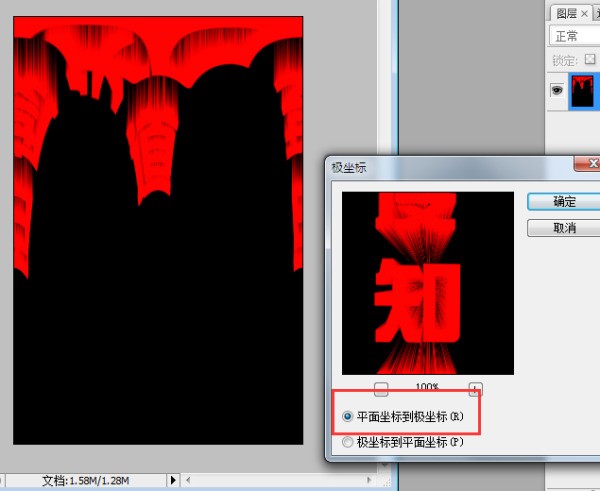Toggle the lock transparent pixels icon
Image resolution: width=600 pixels, height=491 pixels.
pyautogui.click(x=589, y=60)
